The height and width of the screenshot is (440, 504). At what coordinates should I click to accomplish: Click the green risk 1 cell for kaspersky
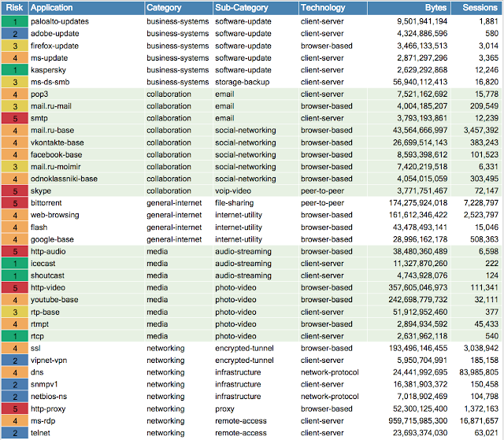pos(15,70)
